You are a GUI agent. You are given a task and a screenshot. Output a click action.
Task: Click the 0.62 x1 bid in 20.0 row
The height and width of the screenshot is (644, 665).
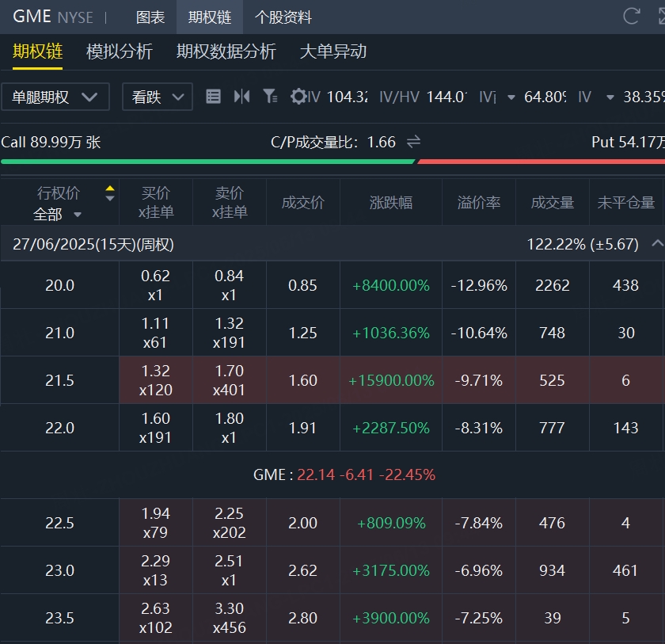(156, 285)
